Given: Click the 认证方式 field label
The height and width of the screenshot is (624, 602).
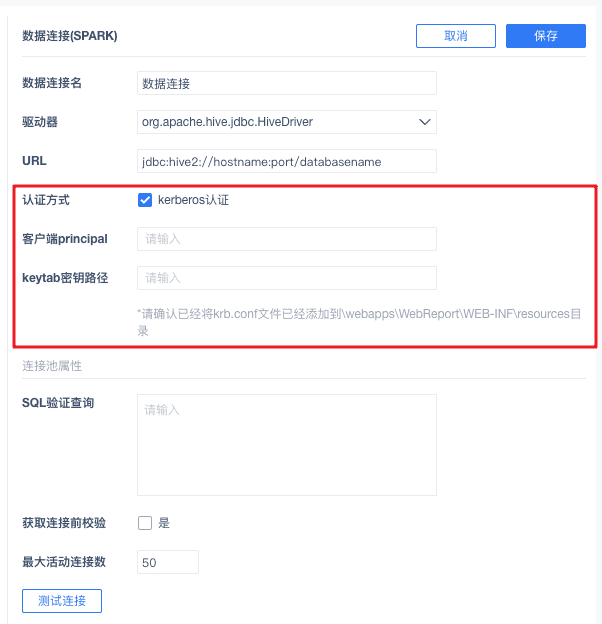Looking at the screenshot, I should 46,200.
